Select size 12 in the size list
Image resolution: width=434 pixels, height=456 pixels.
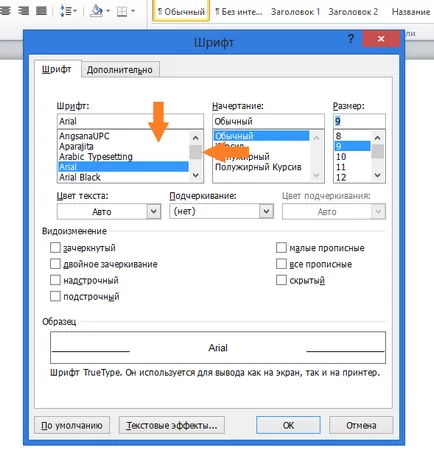[352, 177]
